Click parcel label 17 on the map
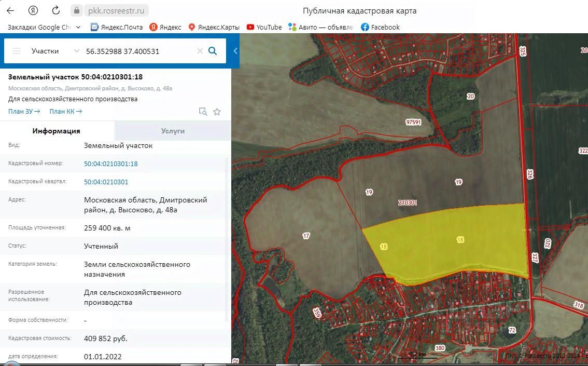The width and height of the screenshot is (588, 366). click(306, 236)
